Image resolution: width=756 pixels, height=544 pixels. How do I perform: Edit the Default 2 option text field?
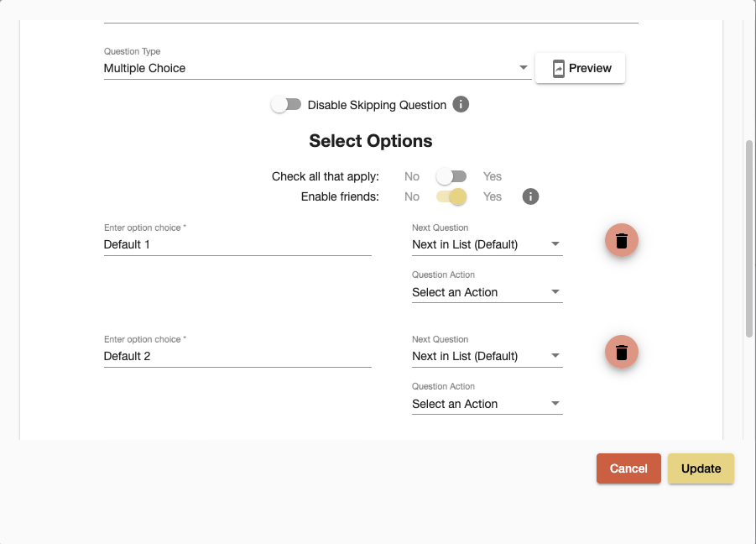237,357
